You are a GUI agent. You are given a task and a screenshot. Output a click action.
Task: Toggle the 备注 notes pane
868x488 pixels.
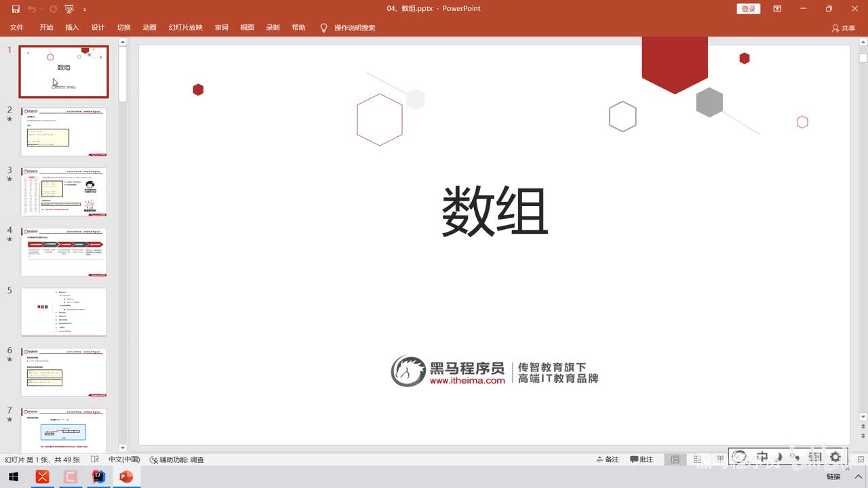(608, 460)
